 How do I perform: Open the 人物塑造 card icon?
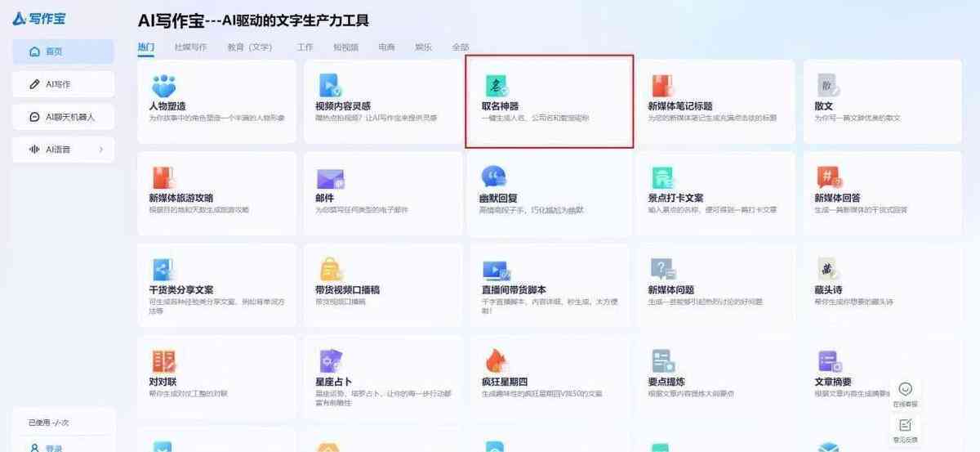tap(163, 85)
